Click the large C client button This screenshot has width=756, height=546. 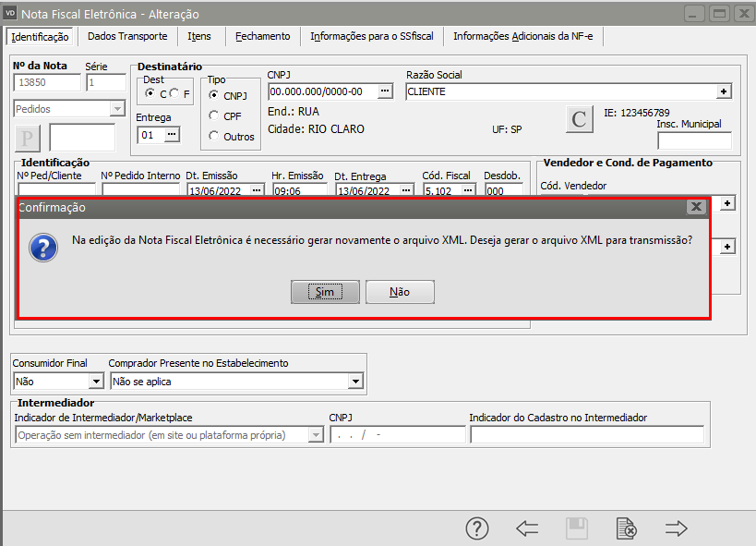point(579,119)
